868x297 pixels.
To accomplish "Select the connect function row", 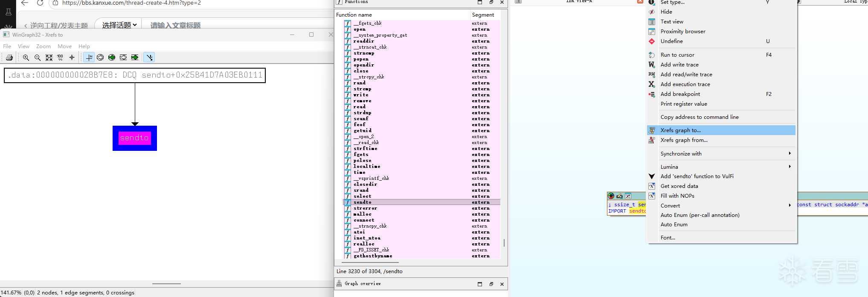I will pyautogui.click(x=422, y=220).
